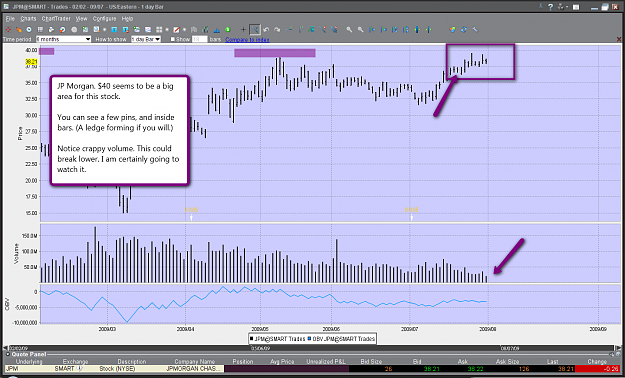This screenshot has height=378, width=625.
Task: Click the red crosshair target toolbar icon
Action: click(x=8, y=30)
